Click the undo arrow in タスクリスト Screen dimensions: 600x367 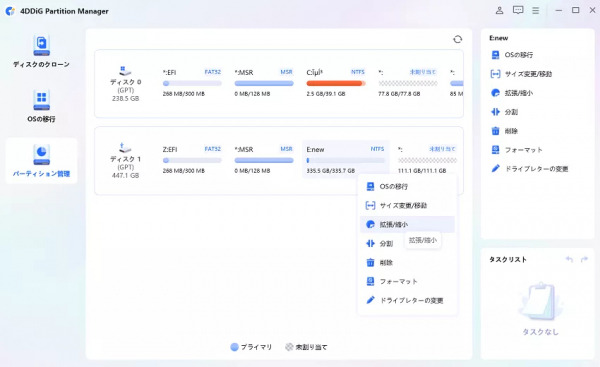point(569,259)
